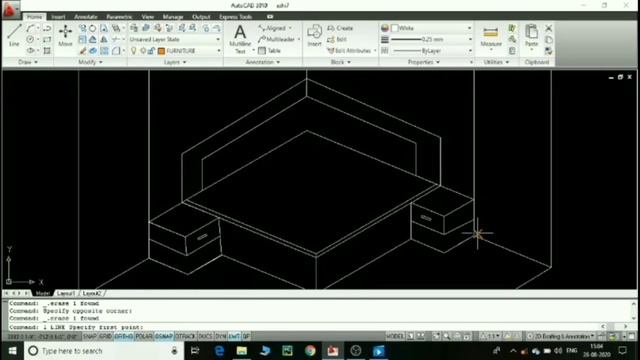Expand the Modify panel
Screen dimensions: 640x360
pyautogui.click(x=90, y=62)
